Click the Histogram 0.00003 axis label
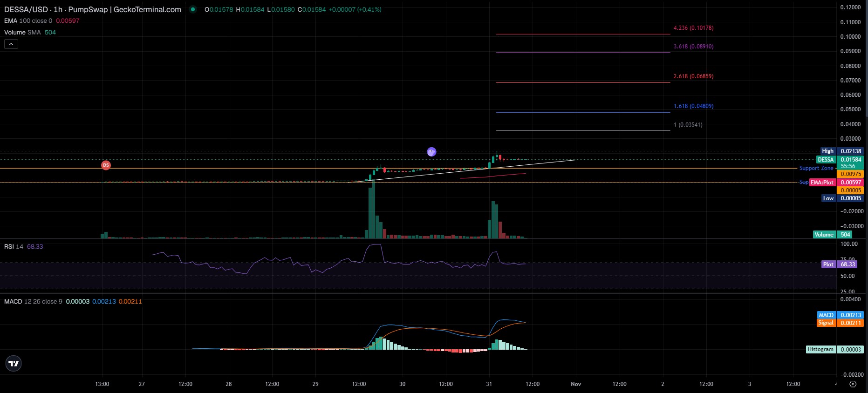This screenshot has width=868, height=393. pyautogui.click(x=835, y=349)
